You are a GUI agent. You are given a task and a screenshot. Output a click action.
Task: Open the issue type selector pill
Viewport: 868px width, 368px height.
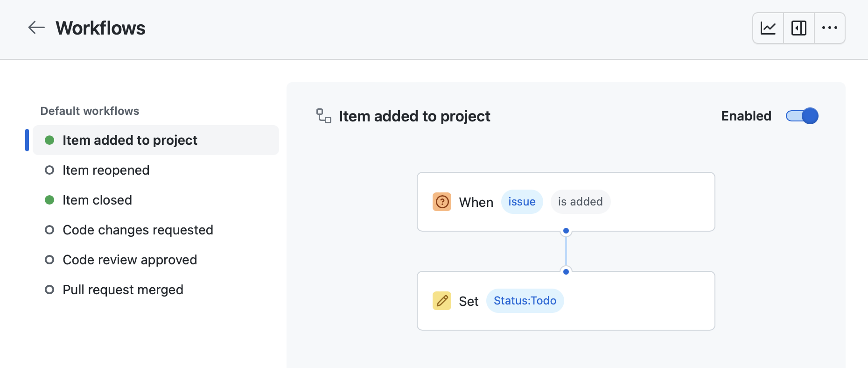click(522, 202)
